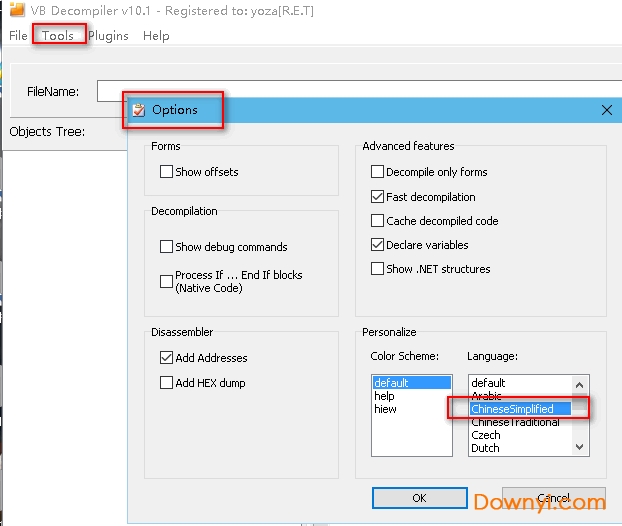Toggle Show debug commands option

[166, 247]
